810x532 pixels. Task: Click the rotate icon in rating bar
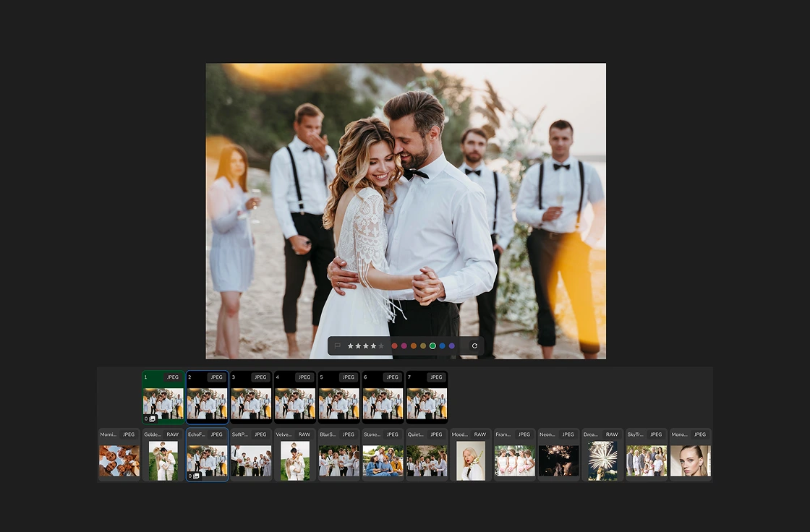tap(474, 346)
